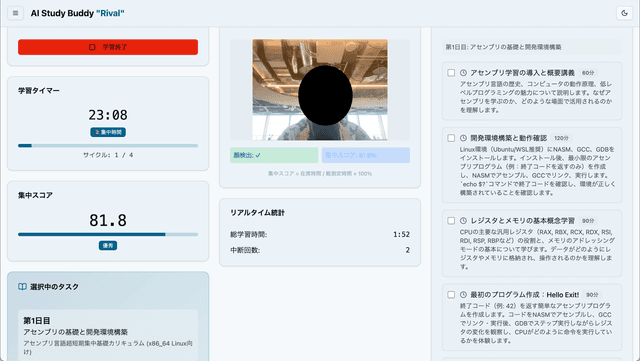Image resolution: width=640 pixels, height=361 pixels.
Task: Check the 開発環境構築と動作確認 task checkbox
Action: coord(451,138)
